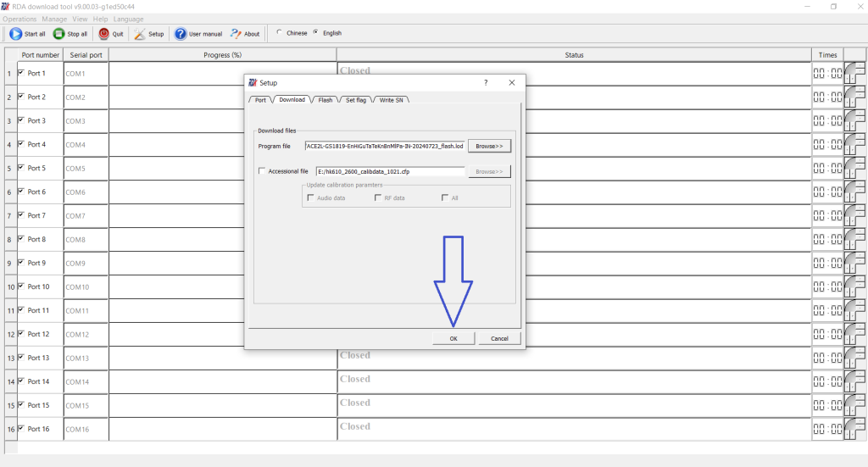Image resolution: width=868 pixels, height=467 pixels.
Task: Click the Setup dialog help question mark
Action: click(x=486, y=83)
